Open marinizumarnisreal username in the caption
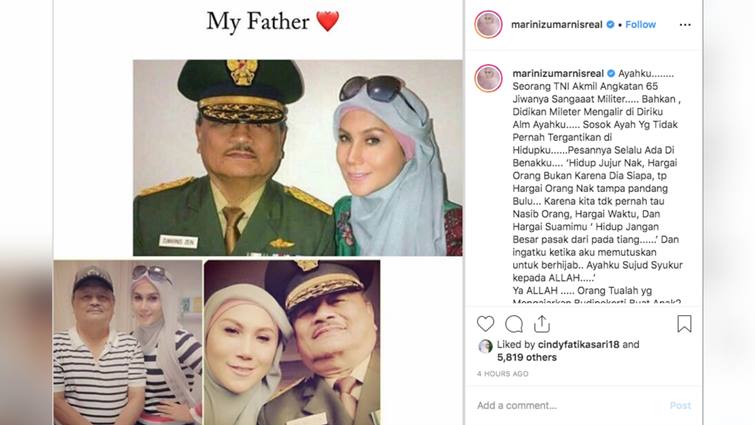This screenshot has height=425, width=755. pos(558,74)
